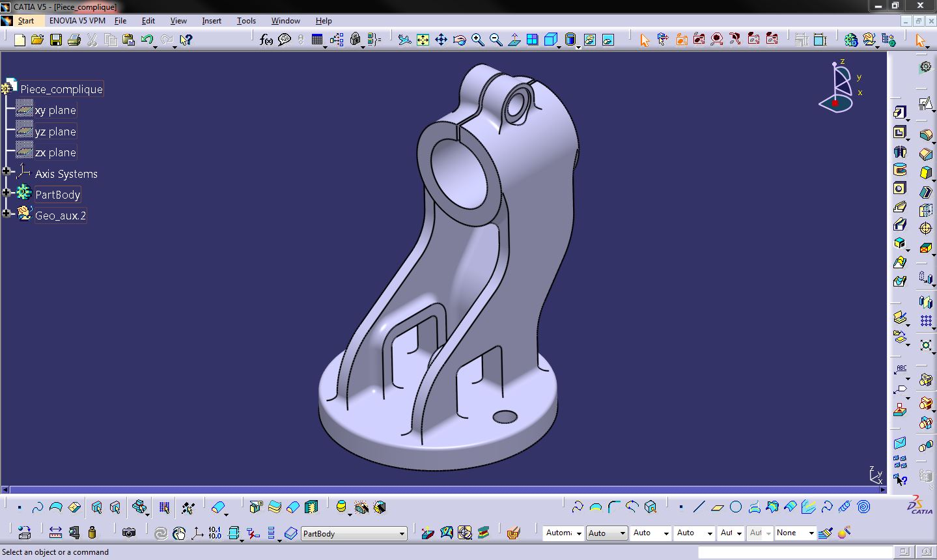Click the Undo arrow icon

[x=147, y=40]
